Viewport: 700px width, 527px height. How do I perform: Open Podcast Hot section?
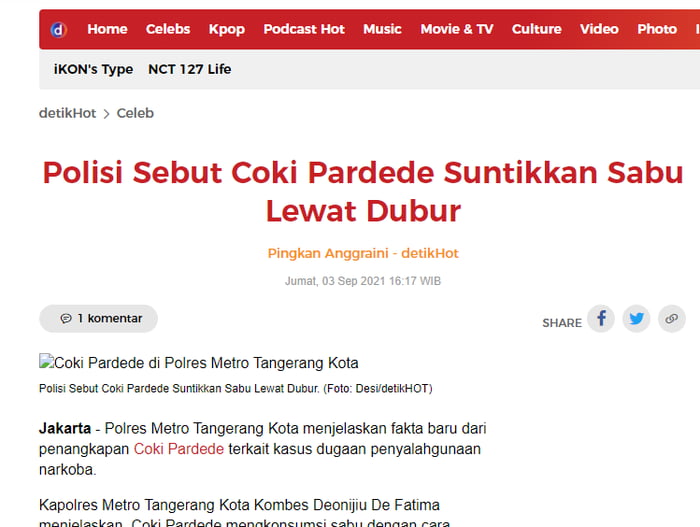[304, 29]
